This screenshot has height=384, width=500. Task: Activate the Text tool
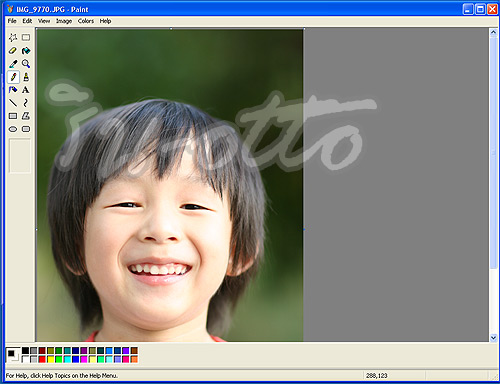pyautogui.click(x=26, y=90)
